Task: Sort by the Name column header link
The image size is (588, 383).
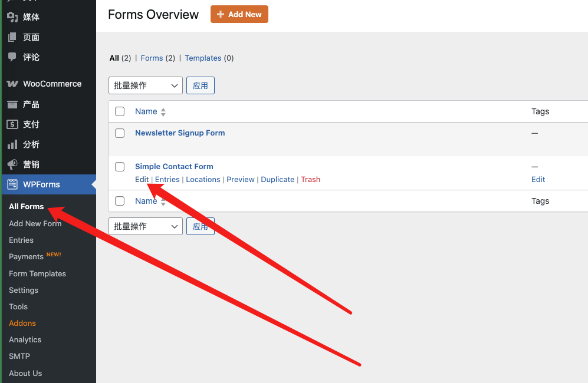Action: 146,111
